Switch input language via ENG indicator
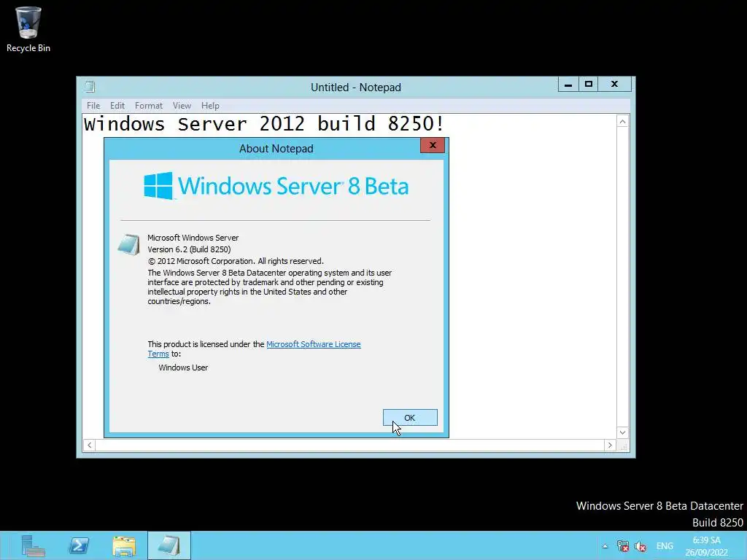Image resolution: width=747 pixels, height=560 pixels. [x=665, y=546]
